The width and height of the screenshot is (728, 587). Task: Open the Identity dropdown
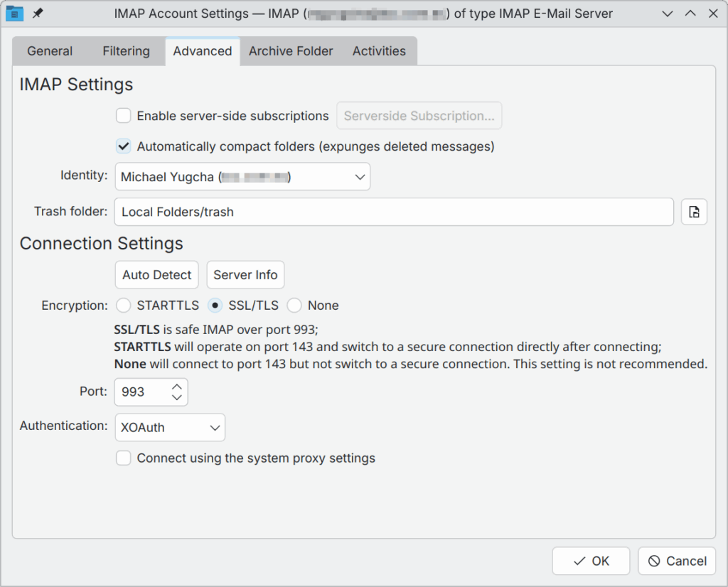pyautogui.click(x=242, y=177)
